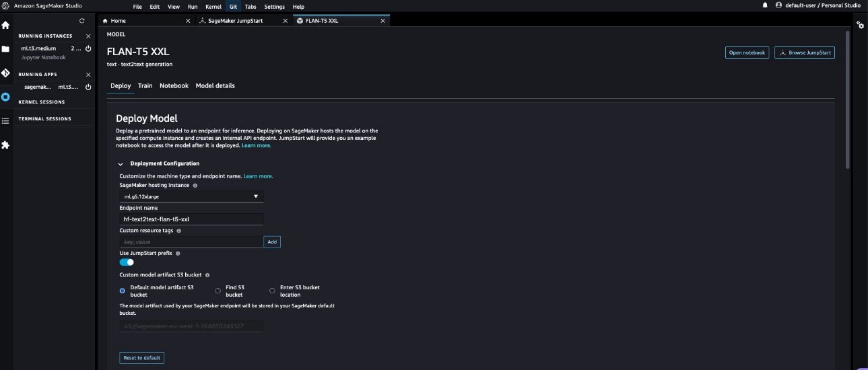Open the Edit menu
The height and width of the screenshot is (370, 868).
tap(155, 6)
